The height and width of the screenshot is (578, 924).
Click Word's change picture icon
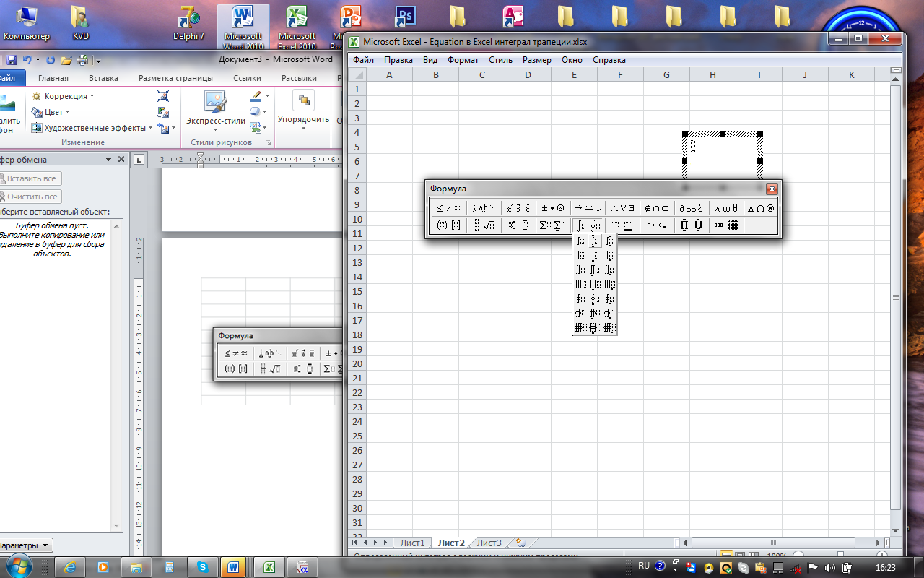(x=163, y=112)
